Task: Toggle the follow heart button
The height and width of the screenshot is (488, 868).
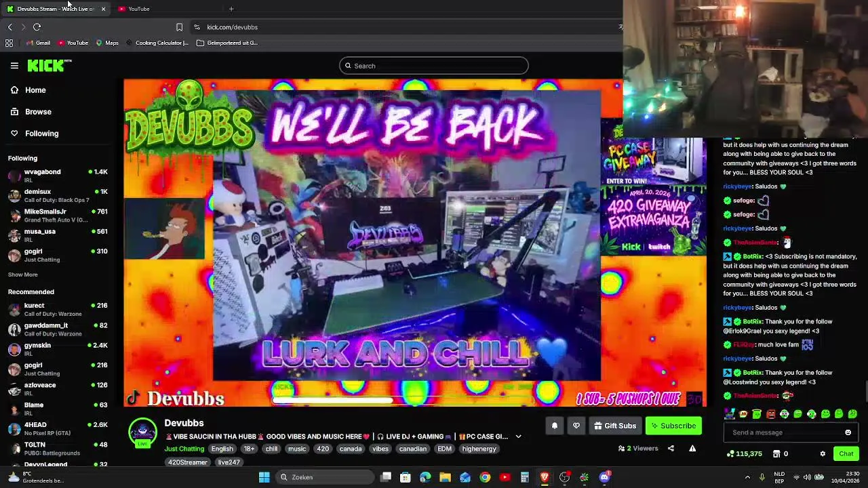Action: [576, 426]
